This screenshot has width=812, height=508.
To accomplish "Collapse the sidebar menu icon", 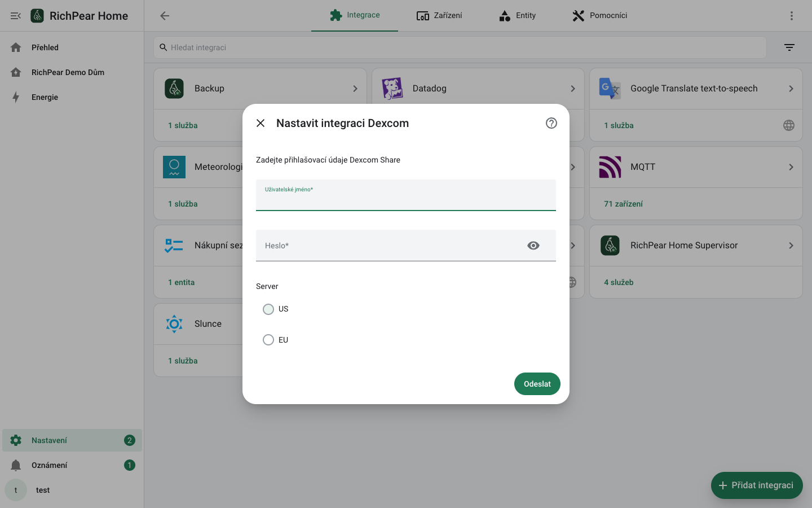I will [16, 16].
